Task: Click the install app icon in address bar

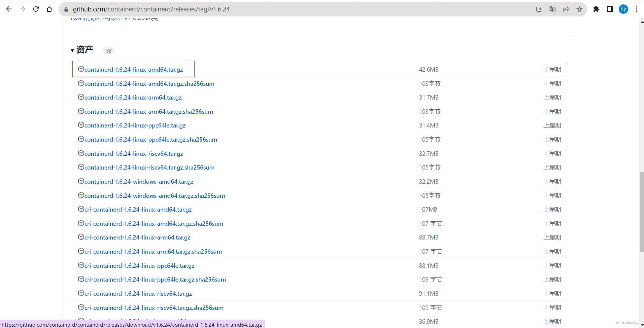Action: click(539, 9)
